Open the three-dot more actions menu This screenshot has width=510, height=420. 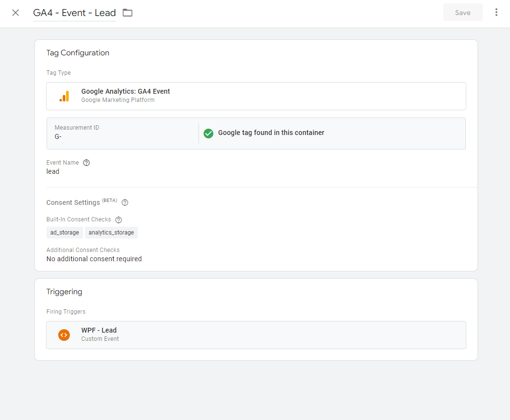point(496,12)
